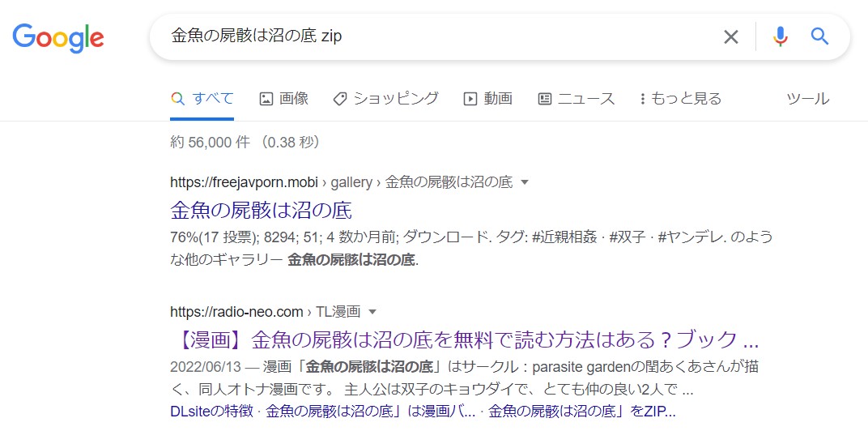Click the blue magnifier search icon

(820, 36)
